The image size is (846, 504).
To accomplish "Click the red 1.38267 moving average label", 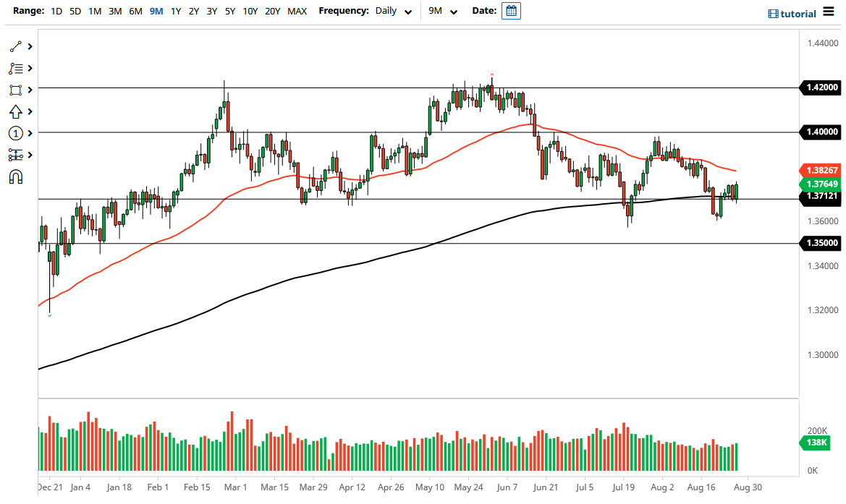I will [821, 171].
